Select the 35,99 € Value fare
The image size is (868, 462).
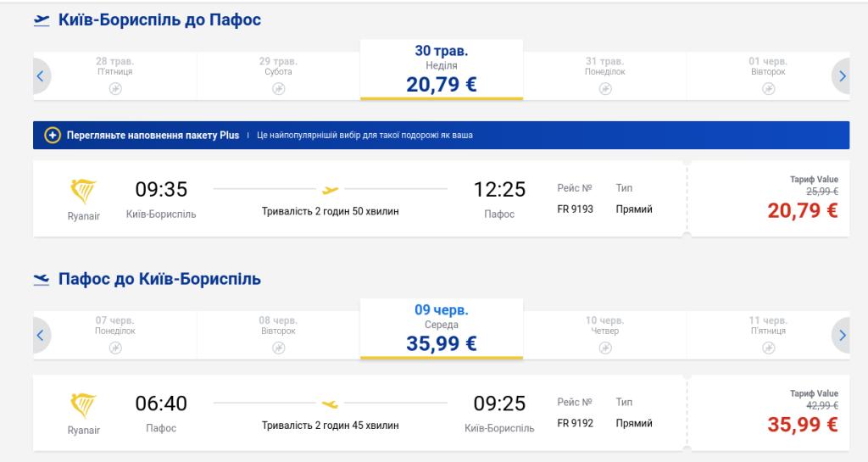click(802, 424)
